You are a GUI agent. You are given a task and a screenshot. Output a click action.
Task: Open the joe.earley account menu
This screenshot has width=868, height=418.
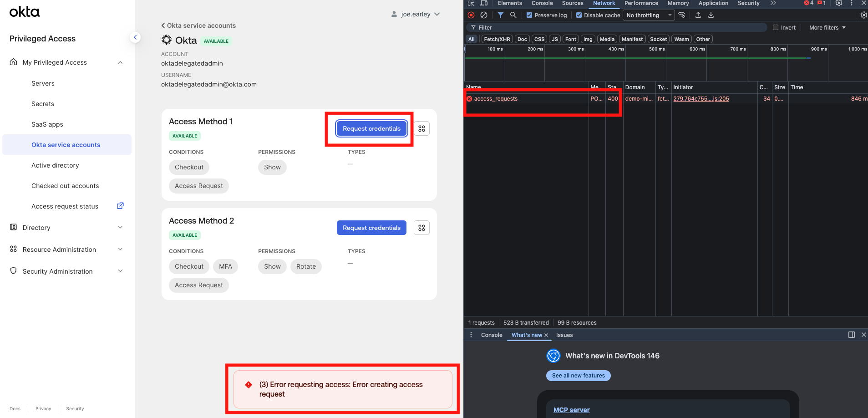(415, 14)
